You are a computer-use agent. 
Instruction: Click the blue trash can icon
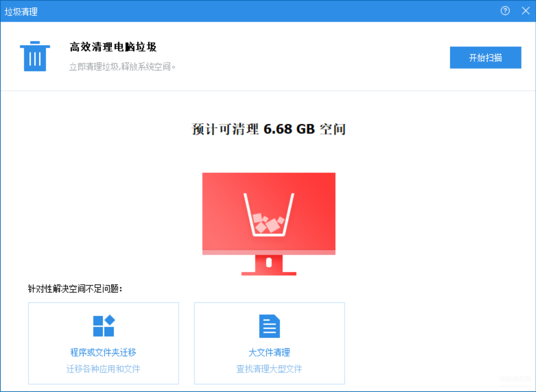(35, 56)
